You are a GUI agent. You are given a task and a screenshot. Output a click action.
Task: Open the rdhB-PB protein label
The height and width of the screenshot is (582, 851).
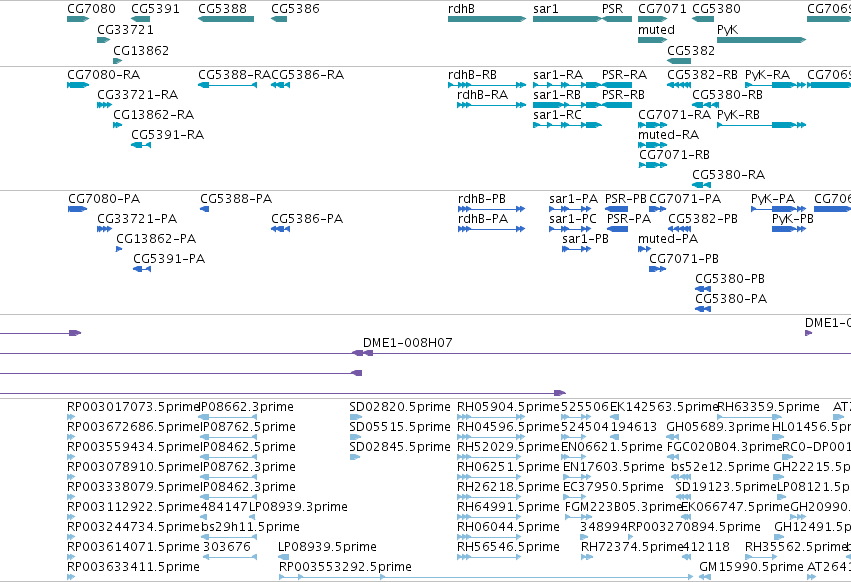(x=482, y=199)
